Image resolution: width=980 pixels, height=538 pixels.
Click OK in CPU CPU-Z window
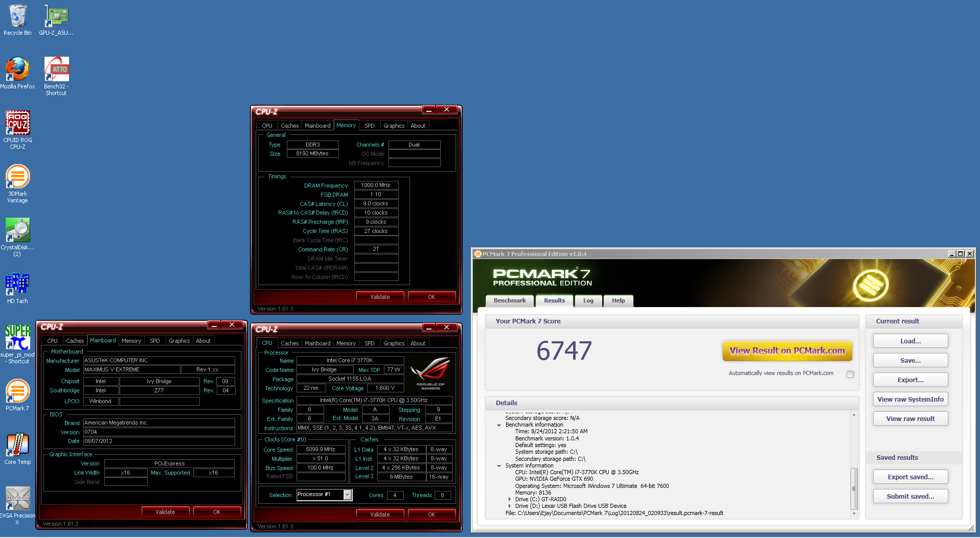pyautogui.click(x=431, y=514)
